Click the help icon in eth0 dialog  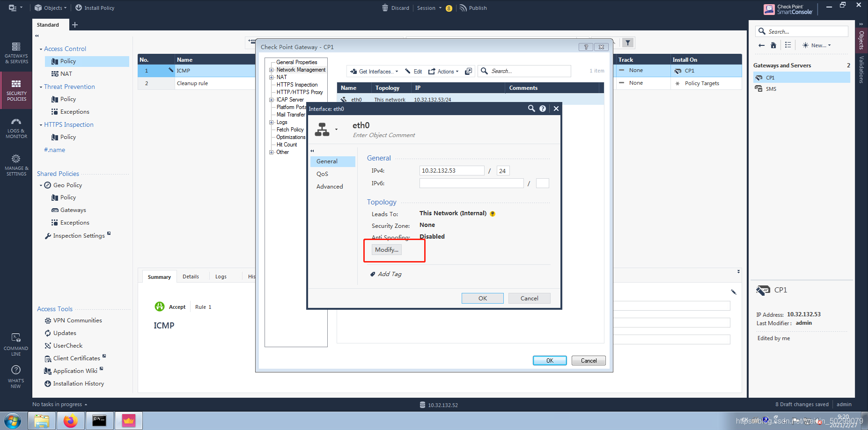pyautogui.click(x=543, y=109)
